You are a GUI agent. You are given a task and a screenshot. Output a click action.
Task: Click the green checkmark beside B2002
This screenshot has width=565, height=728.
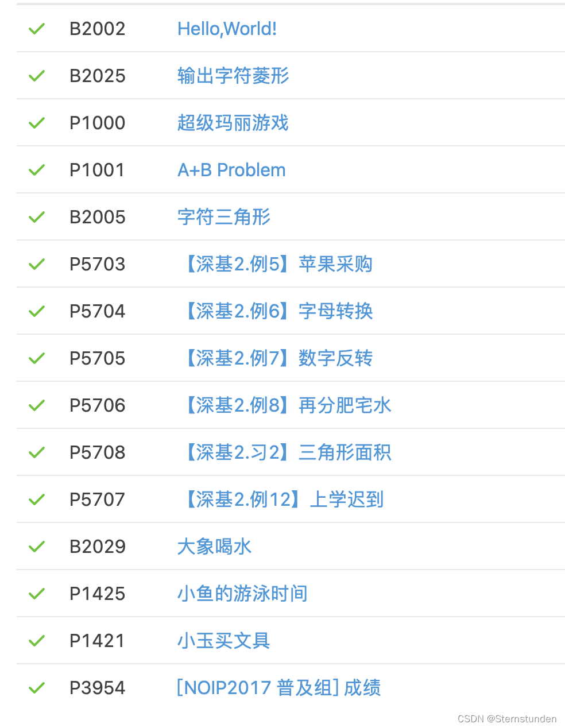click(37, 29)
